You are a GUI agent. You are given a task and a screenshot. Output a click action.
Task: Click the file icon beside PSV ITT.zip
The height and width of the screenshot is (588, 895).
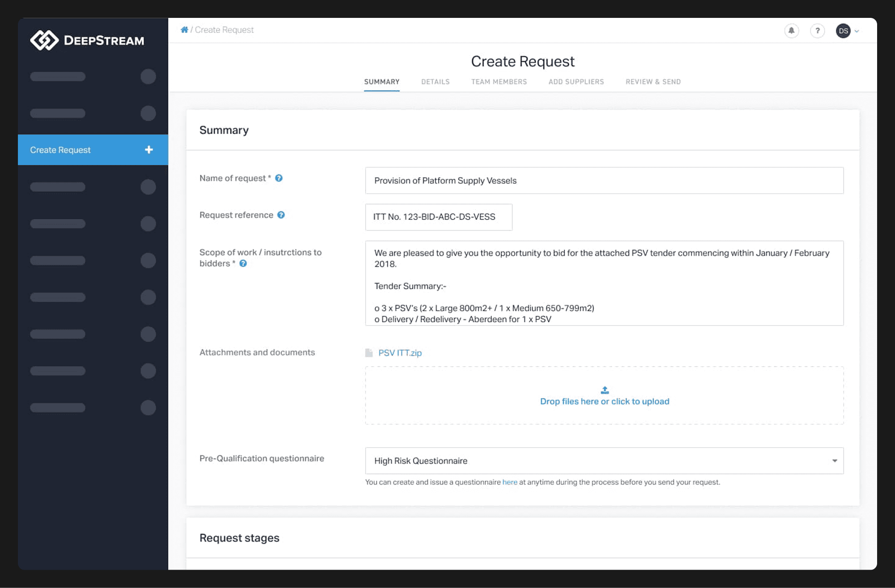[x=369, y=353]
